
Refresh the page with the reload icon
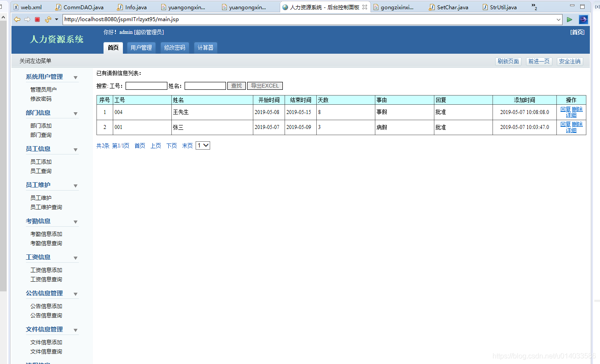click(48, 19)
